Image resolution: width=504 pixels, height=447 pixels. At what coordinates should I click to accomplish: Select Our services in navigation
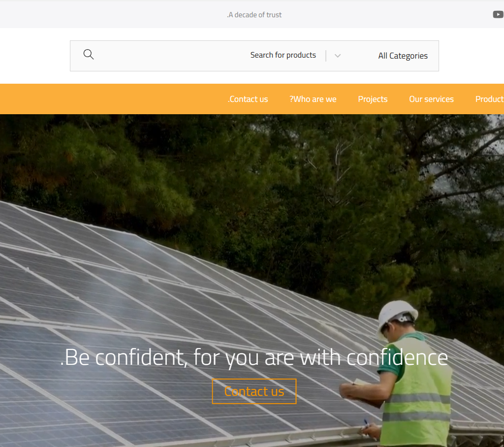click(431, 99)
